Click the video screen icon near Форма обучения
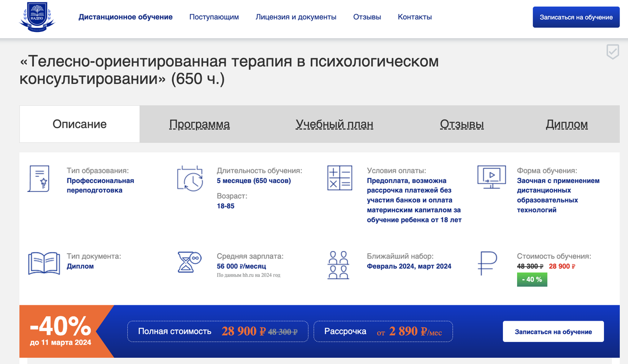Screen dimensions: 628x364 coord(491,178)
